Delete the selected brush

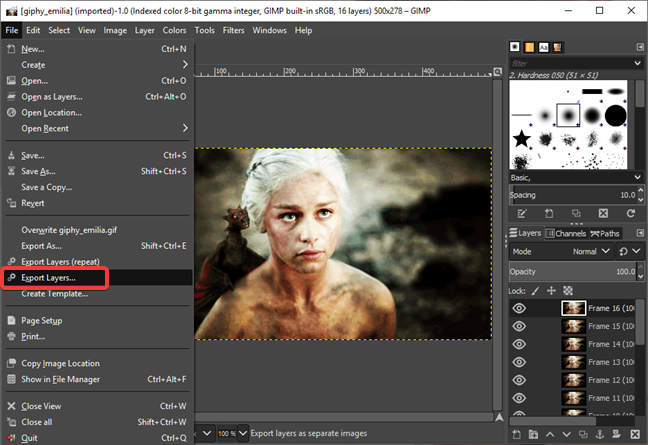pyautogui.click(x=603, y=213)
